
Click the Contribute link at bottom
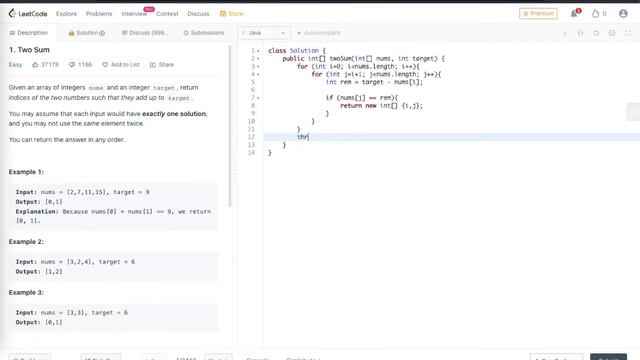[303, 358]
